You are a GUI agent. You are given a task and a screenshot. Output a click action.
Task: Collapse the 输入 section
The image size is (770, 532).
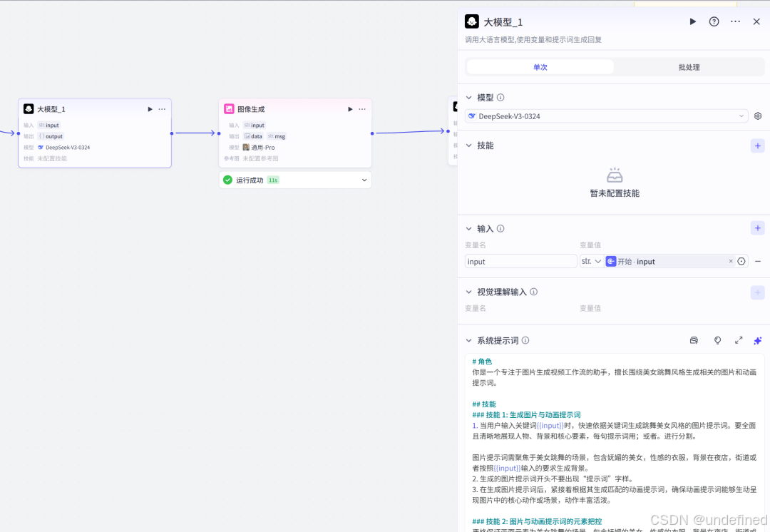(468, 229)
